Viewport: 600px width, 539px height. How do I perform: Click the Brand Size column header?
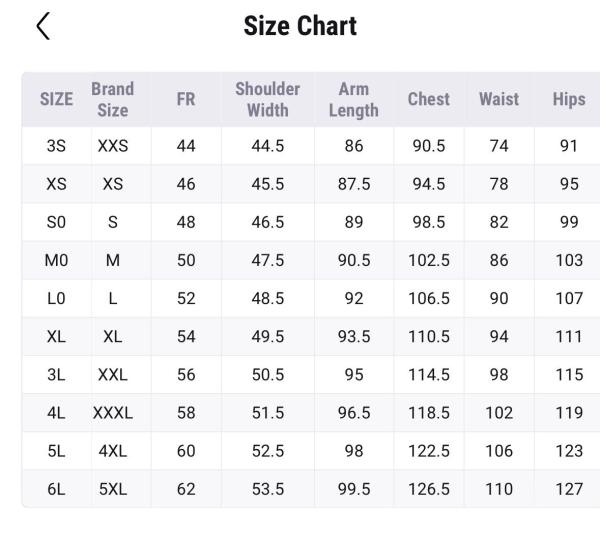(x=112, y=99)
